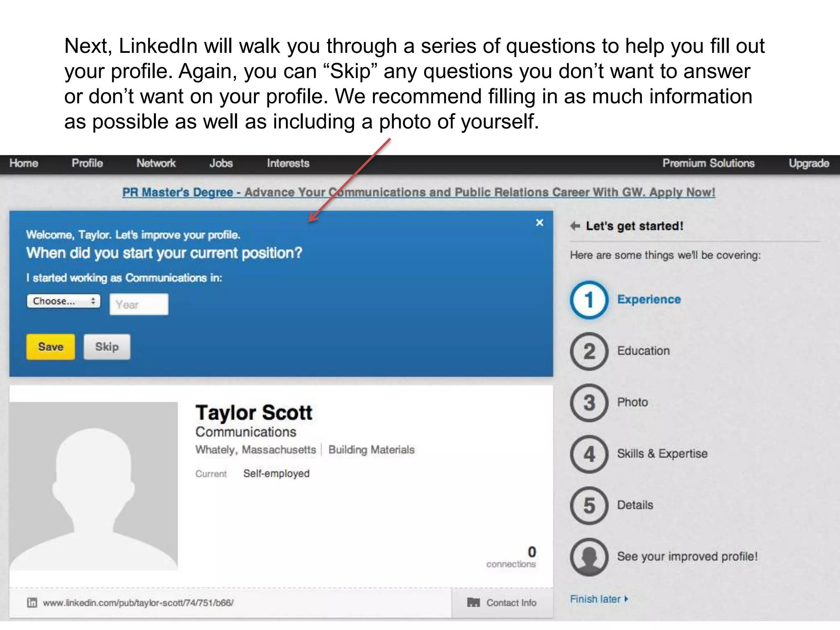The width and height of the screenshot is (840, 630).
Task: Click the Finish later arrow icon
Action: point(626,599)
